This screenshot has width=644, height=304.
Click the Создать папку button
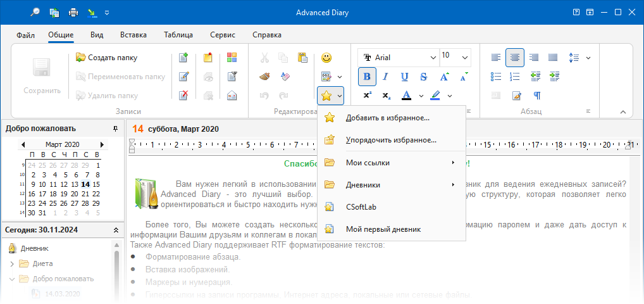click(x=106, y=58)
